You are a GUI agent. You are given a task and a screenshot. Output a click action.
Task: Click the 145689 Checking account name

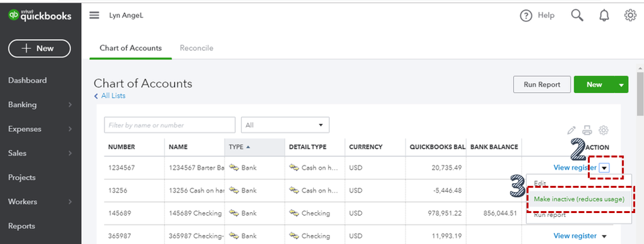point(195,213)
